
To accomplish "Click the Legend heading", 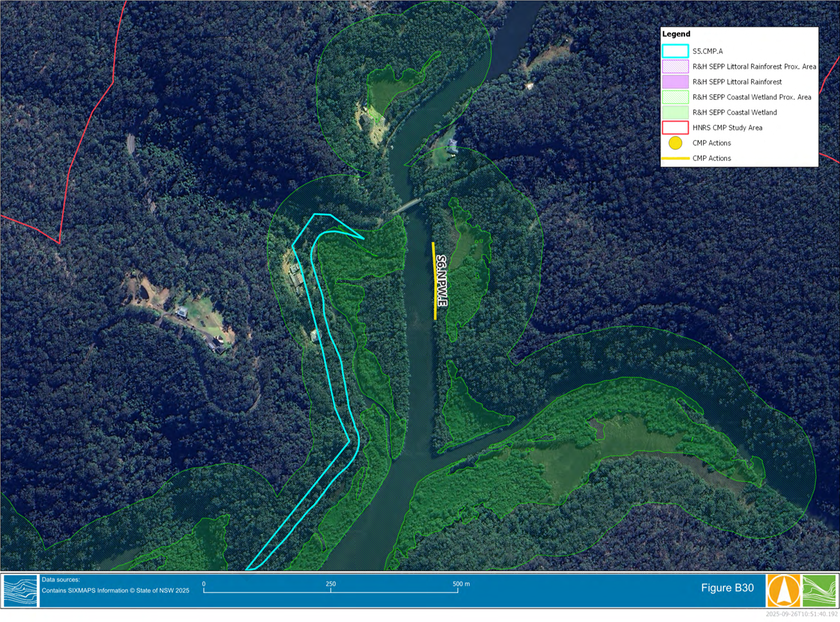I will (676, 34).
